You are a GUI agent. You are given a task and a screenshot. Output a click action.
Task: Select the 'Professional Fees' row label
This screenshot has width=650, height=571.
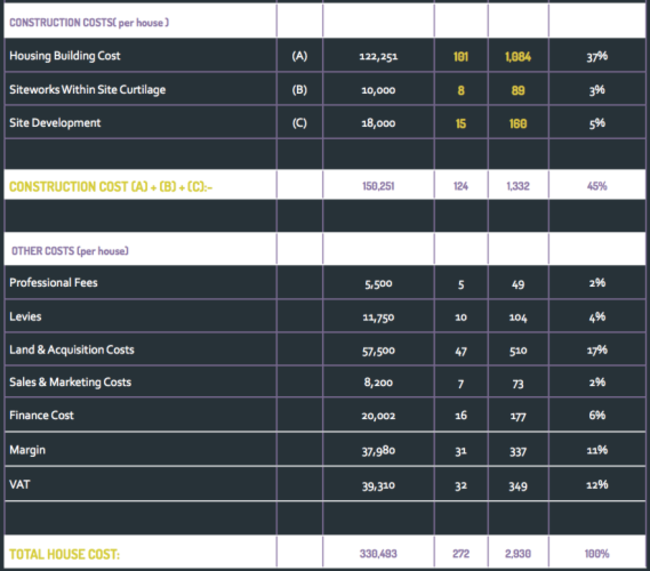[53, 283]
